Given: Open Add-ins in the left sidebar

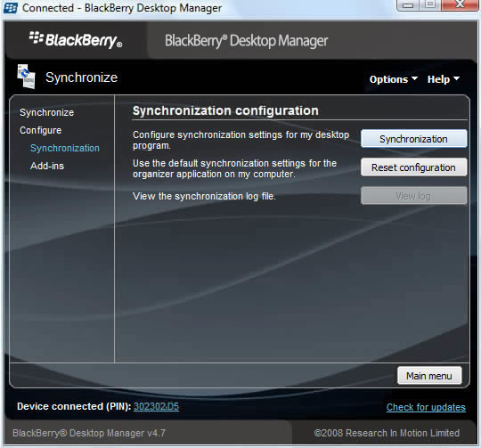Looking at the screenshot, I should click(x=47, y=166).
